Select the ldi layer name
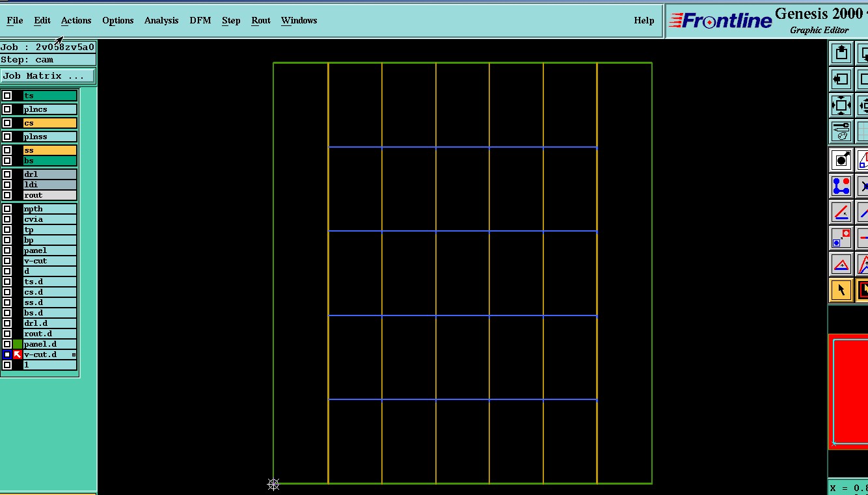The height and width of the screenshot is (495, 868). click(50, 185)
